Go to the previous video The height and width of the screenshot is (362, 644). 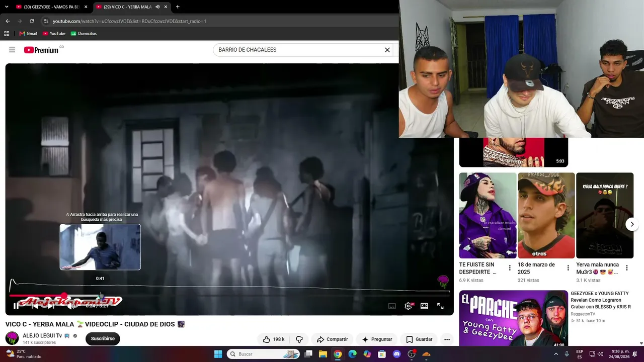(x=34, y=306)
